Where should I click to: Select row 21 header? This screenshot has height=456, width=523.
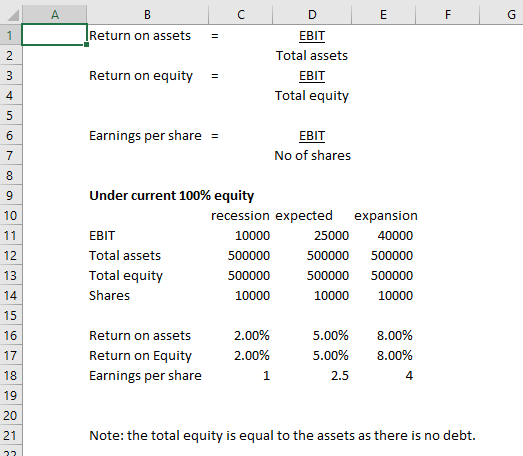(x=11, y=436)
